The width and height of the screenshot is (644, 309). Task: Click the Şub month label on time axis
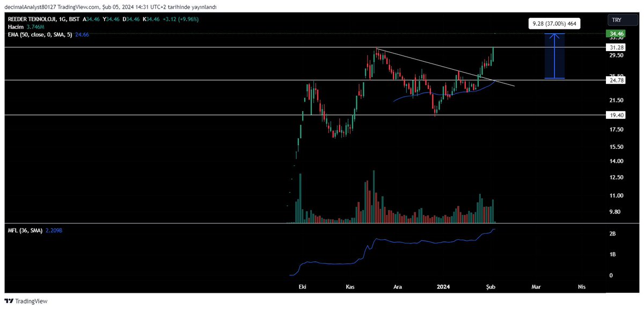coord(491,288)
